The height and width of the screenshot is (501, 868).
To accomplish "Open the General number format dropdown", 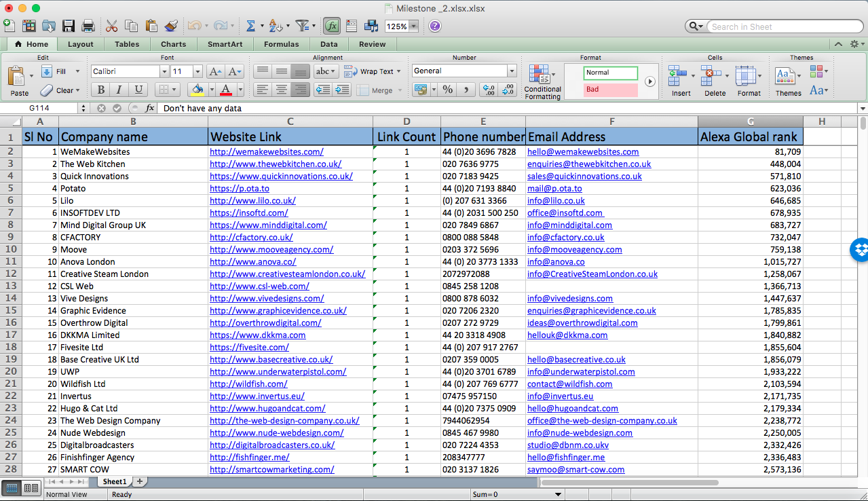I will tap(512, 71).
